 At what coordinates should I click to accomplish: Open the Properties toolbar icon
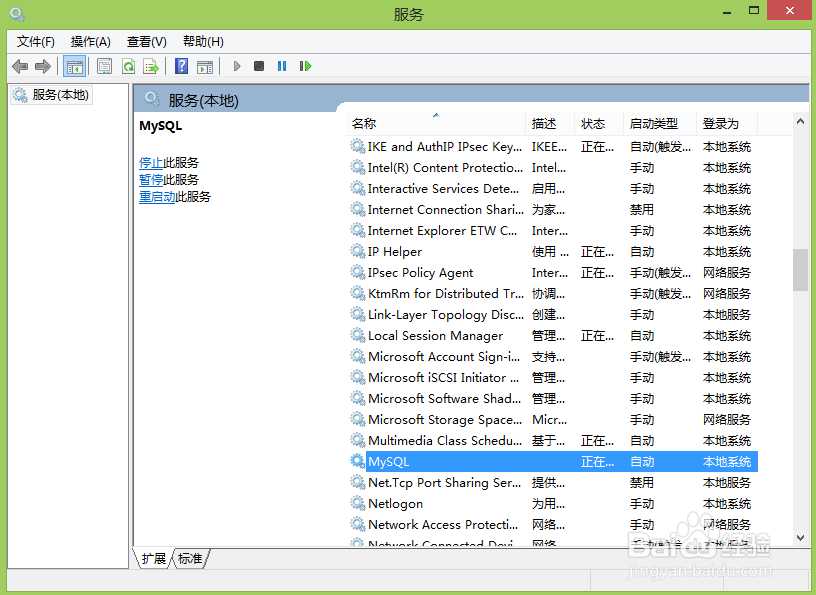[x=105, y=66]
